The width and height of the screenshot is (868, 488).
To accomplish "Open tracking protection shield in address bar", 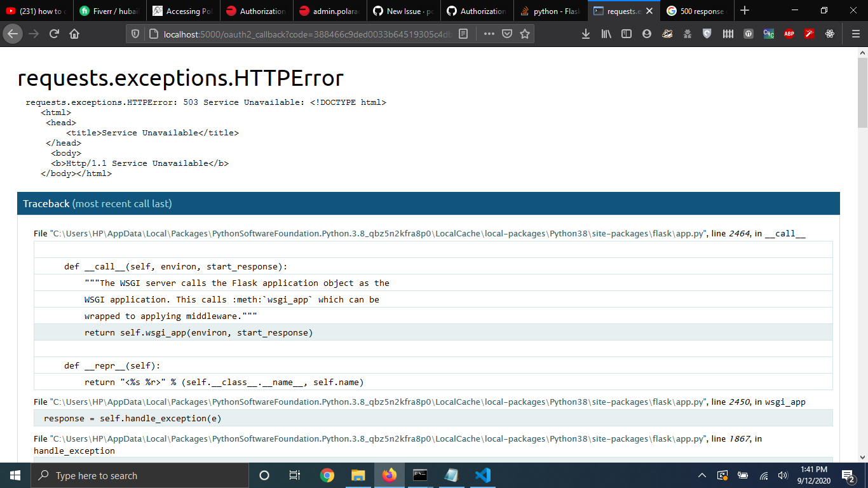I will pyautogui.click(x=135, y=34).
